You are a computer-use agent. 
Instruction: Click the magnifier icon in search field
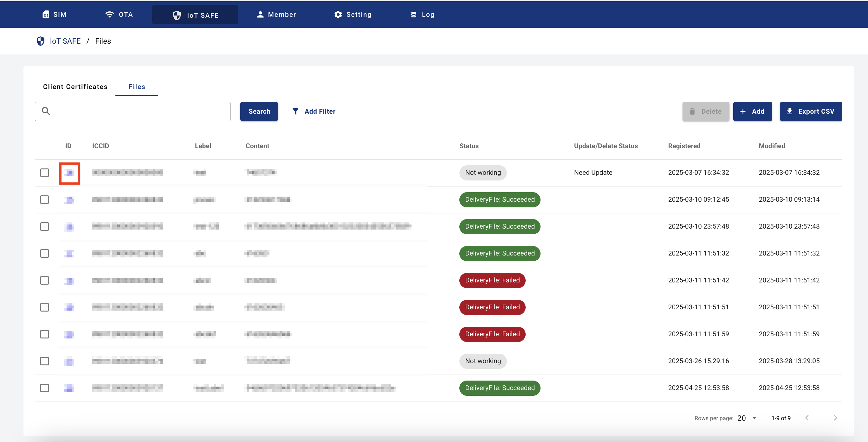coord(46,111)
